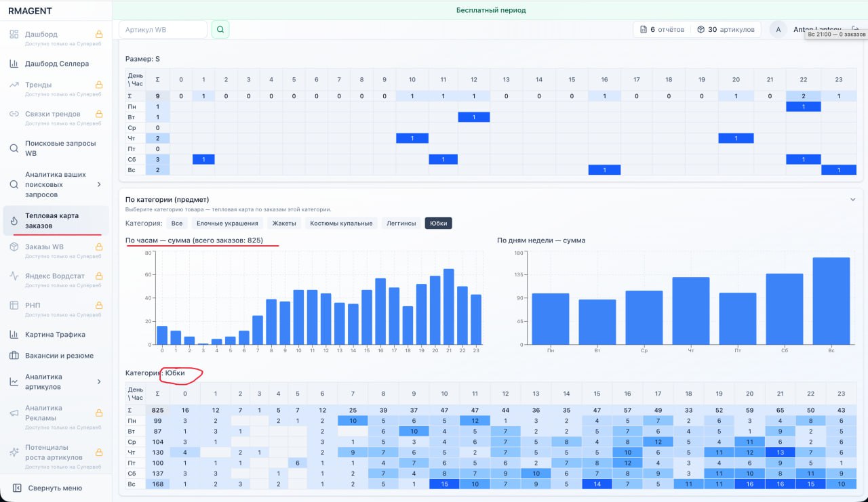
Task: Select the Все category filter
Action: tap(177, 223)
